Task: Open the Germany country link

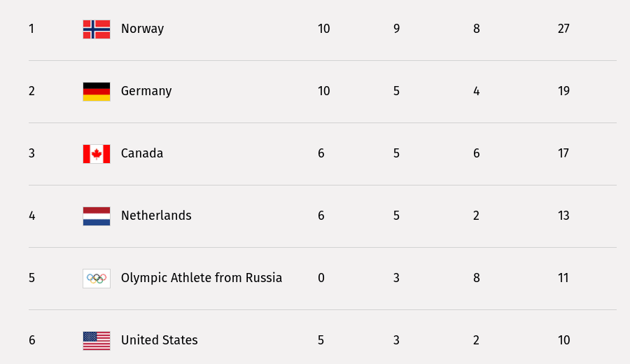Action: click(x=146, y=91)
